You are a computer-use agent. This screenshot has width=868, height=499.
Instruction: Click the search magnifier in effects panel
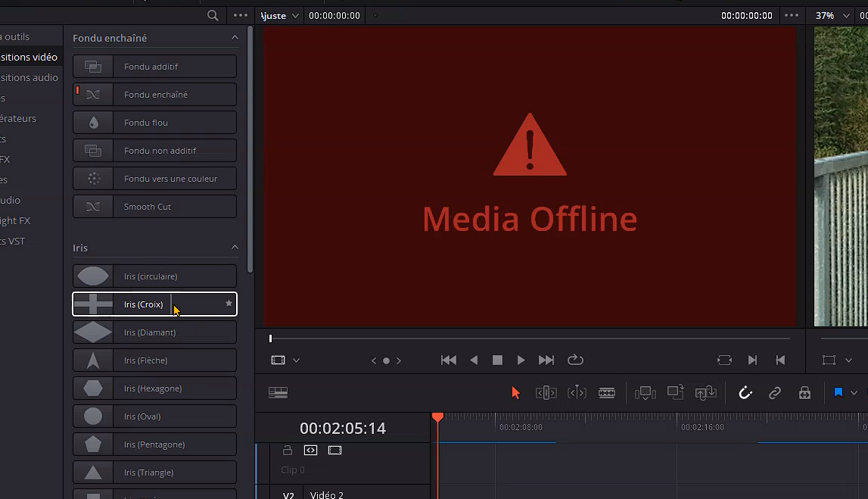[213, 15]
